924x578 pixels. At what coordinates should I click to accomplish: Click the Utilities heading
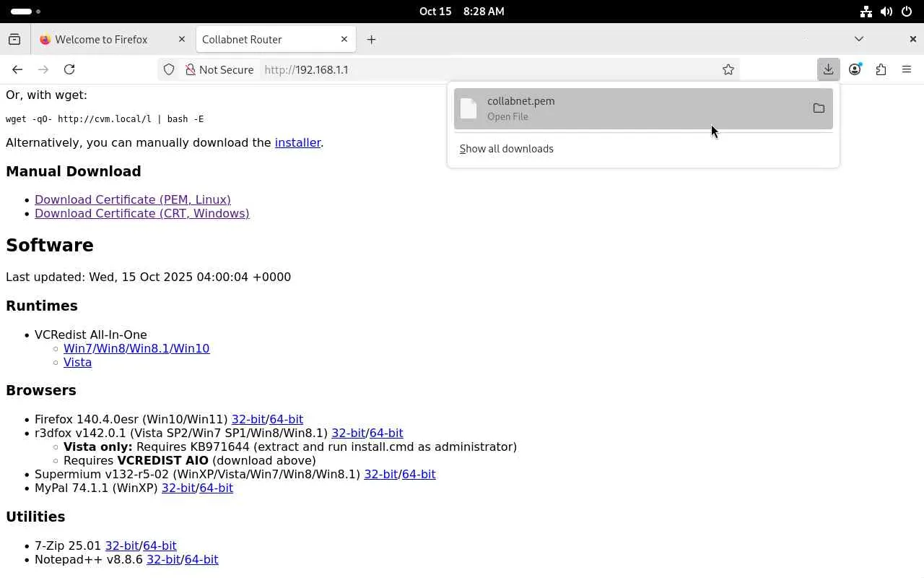pos(35,517)
